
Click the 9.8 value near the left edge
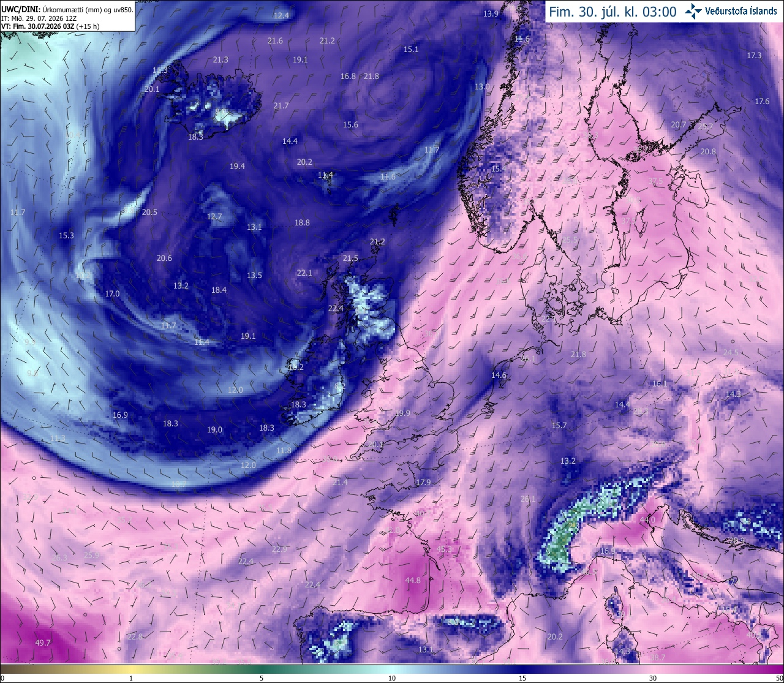click(32, 372)
